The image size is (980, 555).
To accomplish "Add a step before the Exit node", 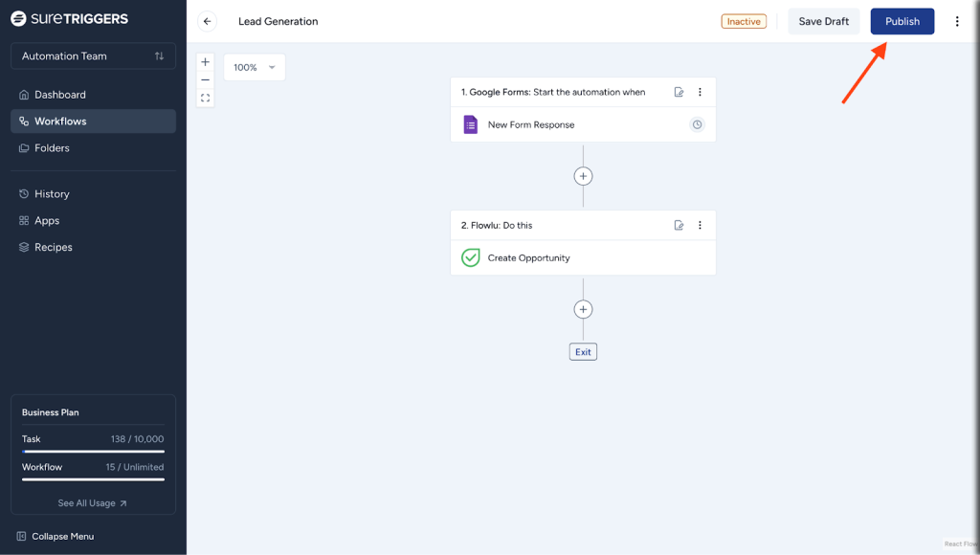I will (583, 309).
